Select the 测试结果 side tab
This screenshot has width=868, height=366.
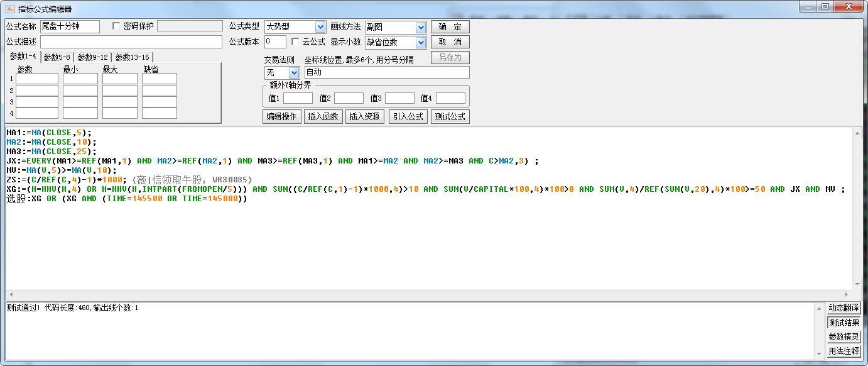(844, 323)
